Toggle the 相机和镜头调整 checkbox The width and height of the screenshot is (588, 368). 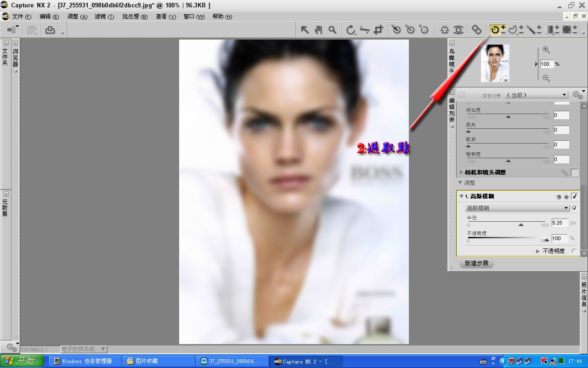(574, 172)
